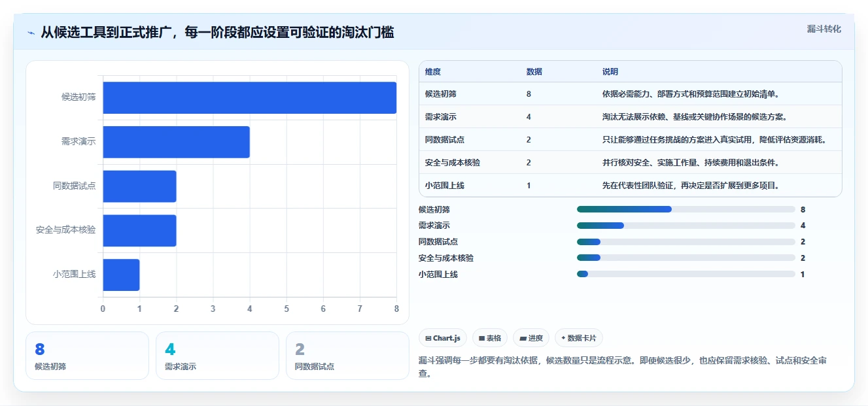
Task: Click the footer note starting 漏斗强调每一步
Action: tap(623, 367)
